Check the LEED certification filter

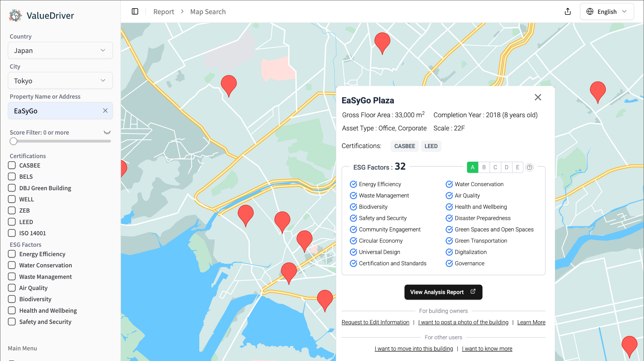point(12,222)
